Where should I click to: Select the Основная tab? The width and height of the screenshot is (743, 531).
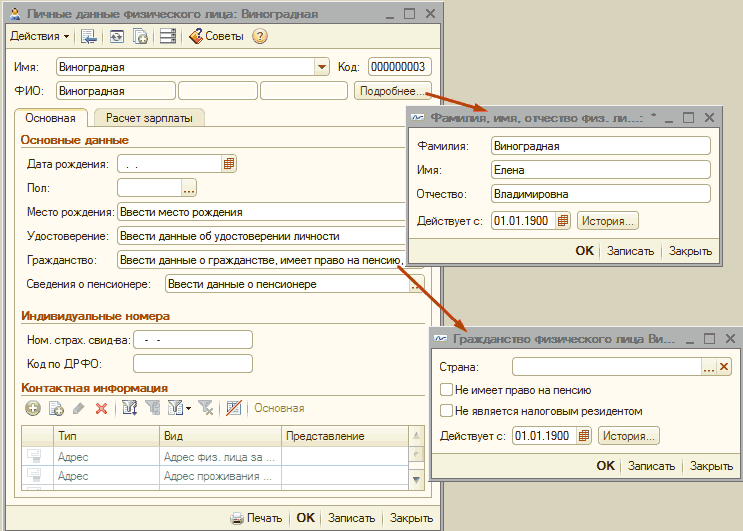pos(51,118)
